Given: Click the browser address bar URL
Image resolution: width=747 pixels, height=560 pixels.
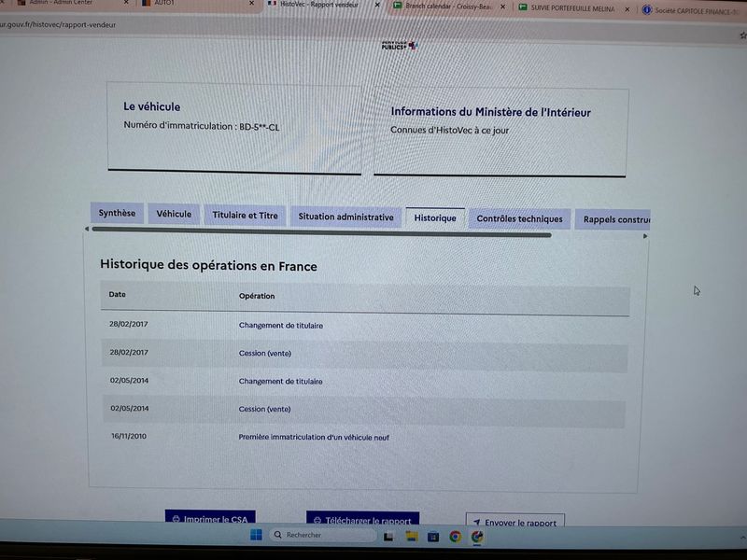Looking at the screenshot, I should point(58,25).
